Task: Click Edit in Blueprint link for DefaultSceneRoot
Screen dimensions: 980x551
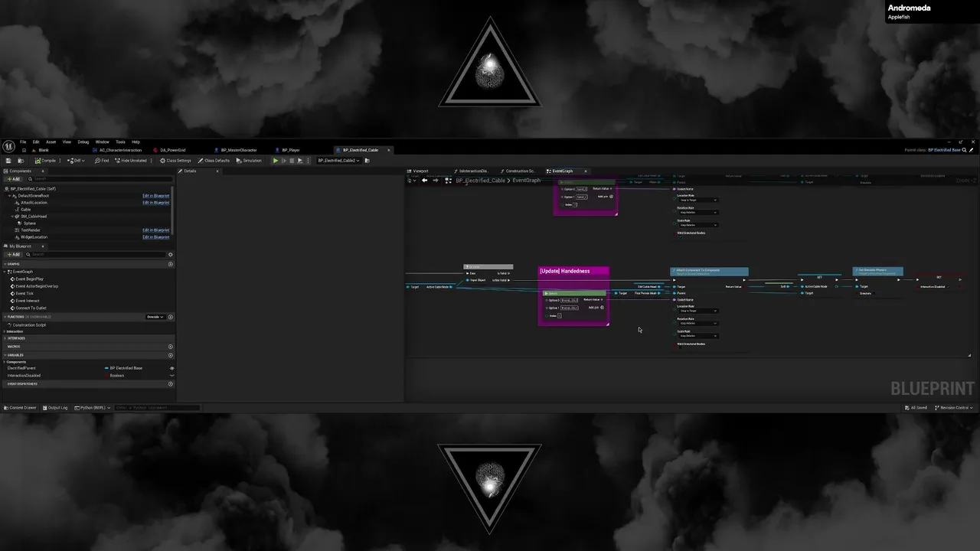Action: pos(155,196)
